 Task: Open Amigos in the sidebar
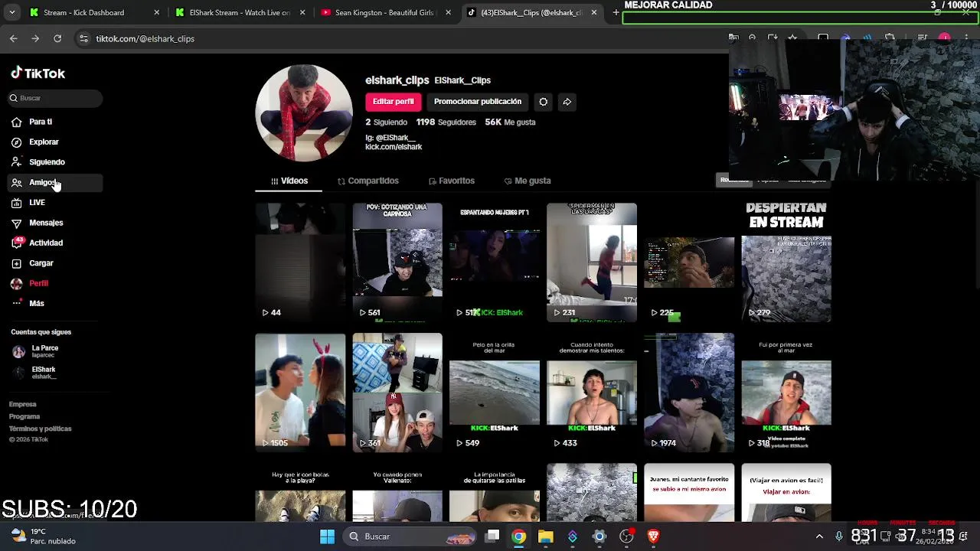55,182
